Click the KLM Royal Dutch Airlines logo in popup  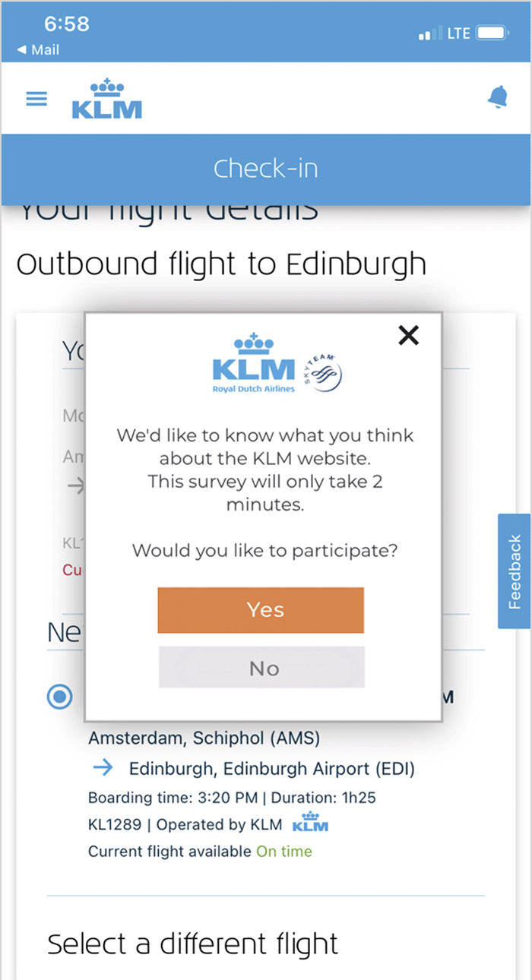tap(253, 367)
